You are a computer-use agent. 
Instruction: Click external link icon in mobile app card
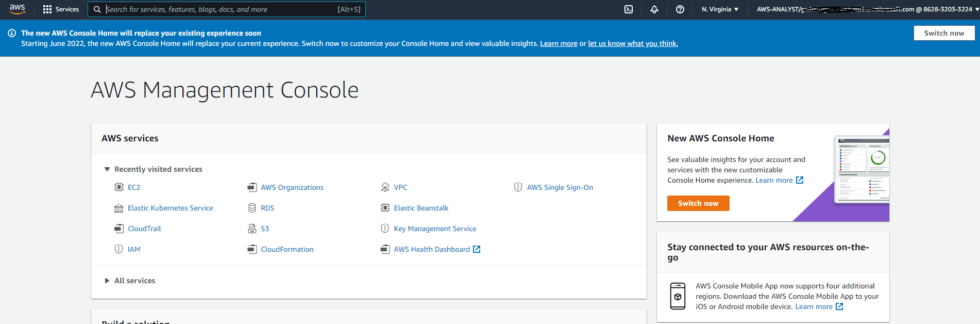(839, 306)
